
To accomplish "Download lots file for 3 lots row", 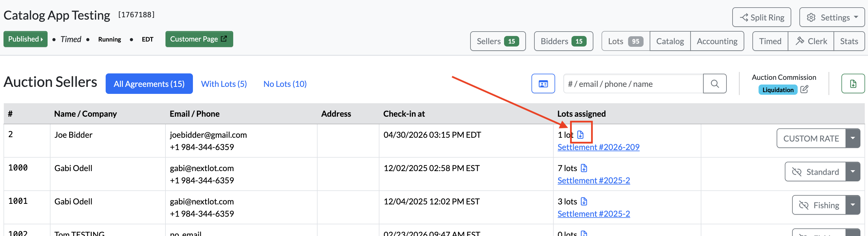I will coord(584,201).
